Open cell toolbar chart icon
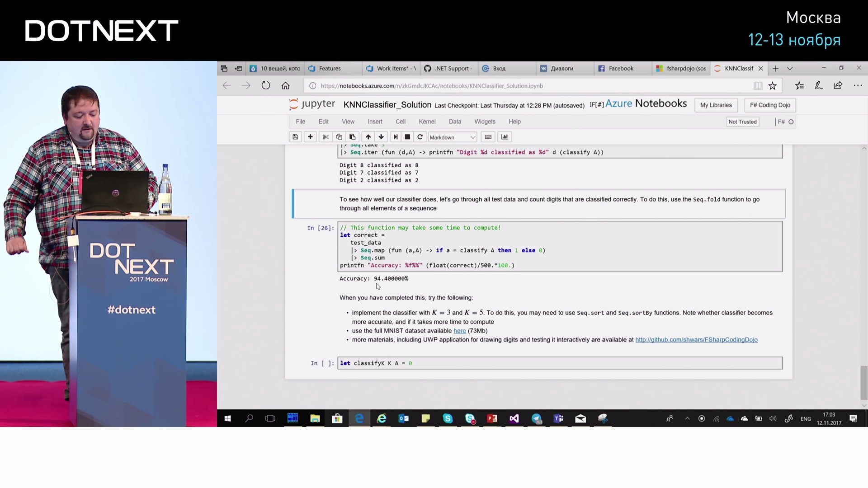 505,137
